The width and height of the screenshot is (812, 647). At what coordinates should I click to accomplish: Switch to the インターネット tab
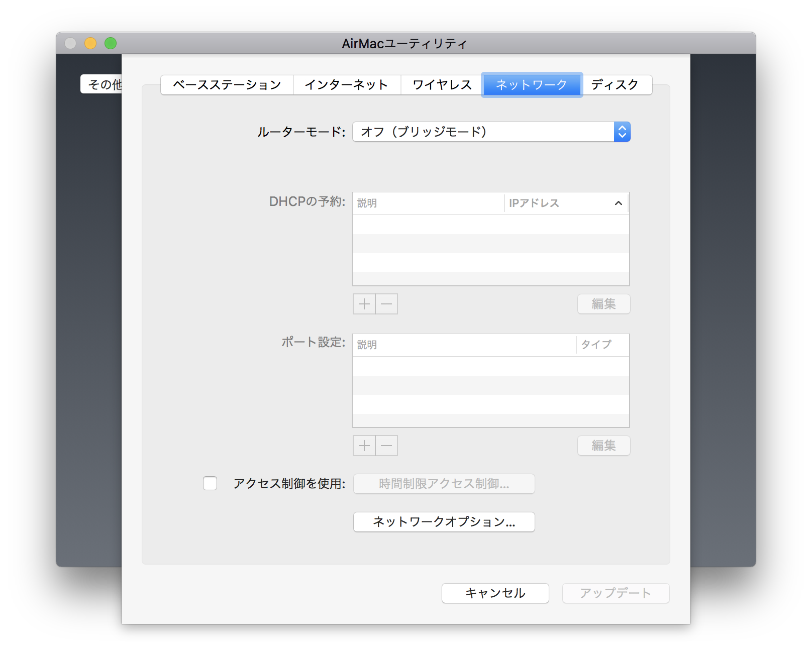coord(347,85)
